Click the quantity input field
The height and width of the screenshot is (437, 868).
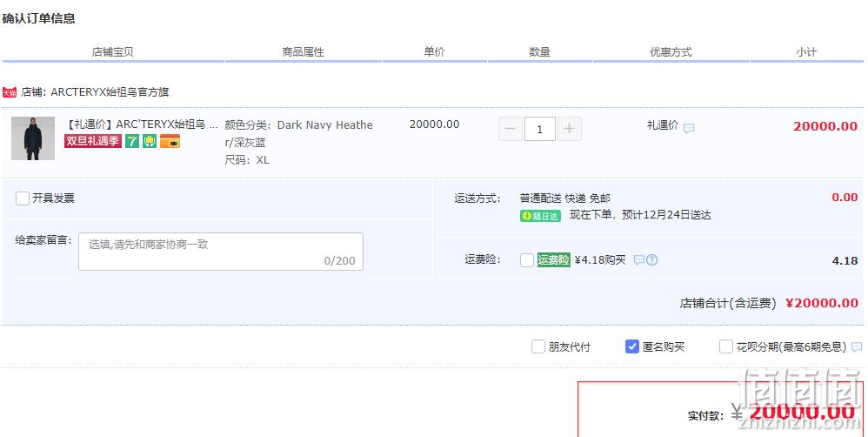540,129
